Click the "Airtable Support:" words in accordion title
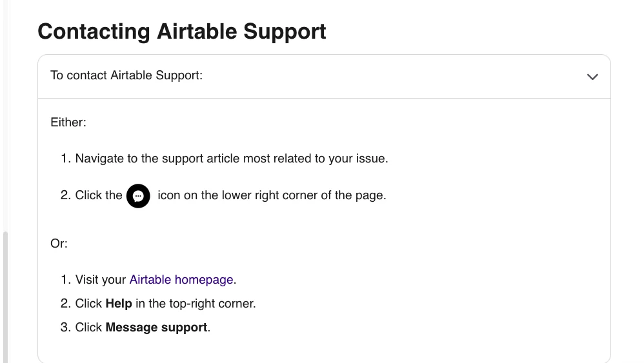This screenshot has width=644, height=363. (156, 75)
